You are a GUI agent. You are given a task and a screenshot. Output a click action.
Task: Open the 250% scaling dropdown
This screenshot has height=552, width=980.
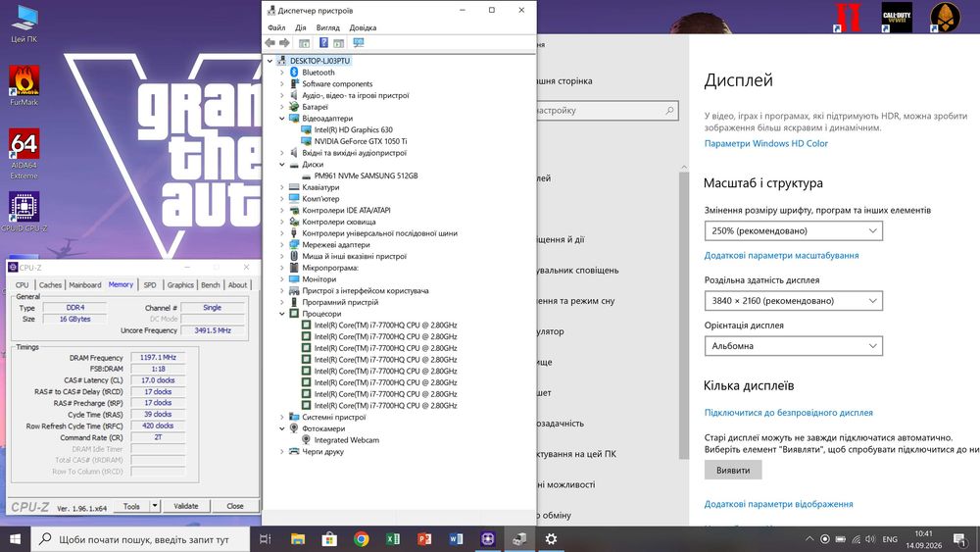coord(793,230)
